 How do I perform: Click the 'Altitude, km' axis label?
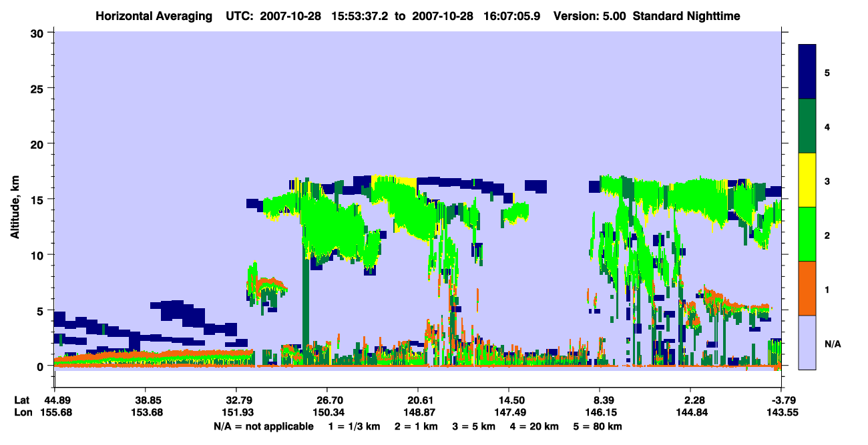pyautogui.click(x=15, y=208)
